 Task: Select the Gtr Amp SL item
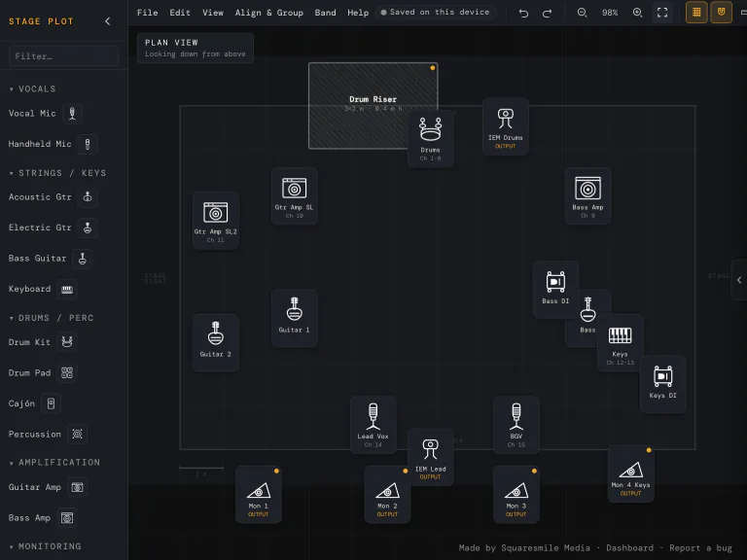click(x=295, y=195)
